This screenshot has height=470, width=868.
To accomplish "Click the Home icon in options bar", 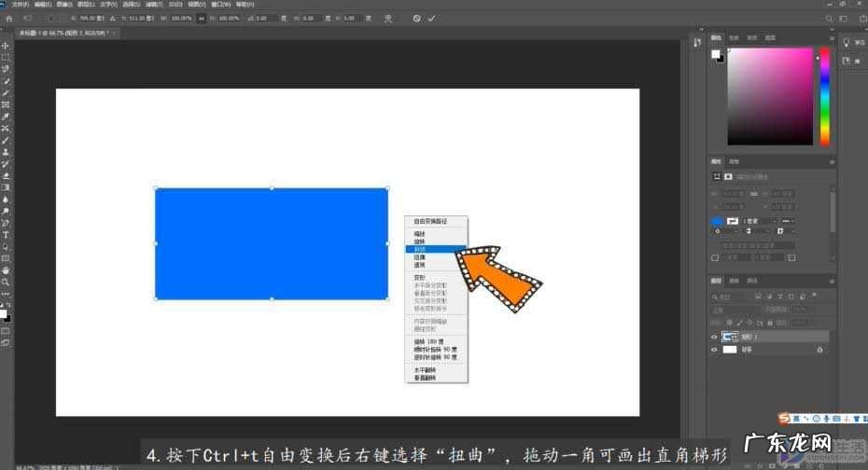I will [8, 19].
